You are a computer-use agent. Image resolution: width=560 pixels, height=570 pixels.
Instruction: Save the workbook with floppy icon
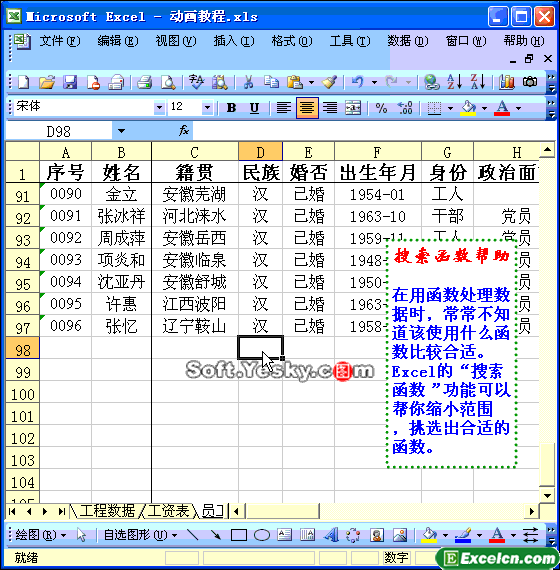[70, 82]
